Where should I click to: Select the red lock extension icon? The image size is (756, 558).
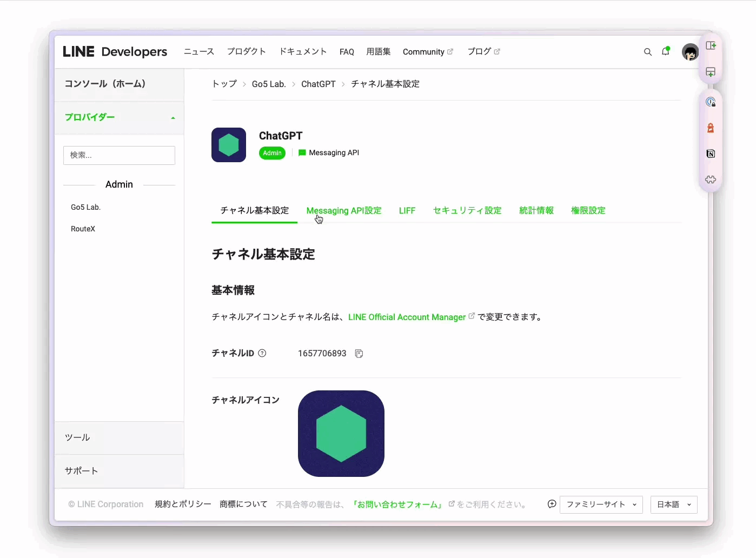pyautogui.click(x=711, y=128)
